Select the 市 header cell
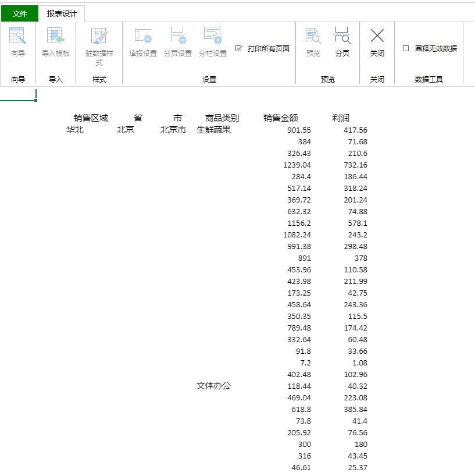The height and width of the screenshot is (476, 475). pyautogui.click(x=178, y=118)
